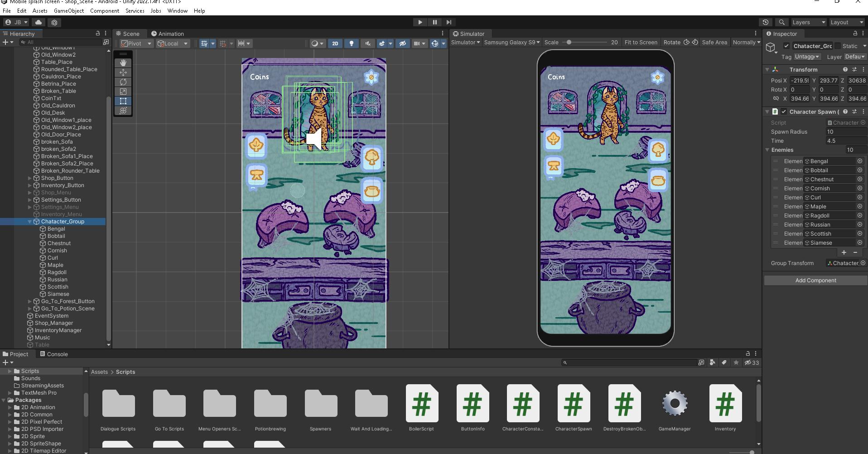Open the BoilerScript asset thumbnail

pos(422,403)
